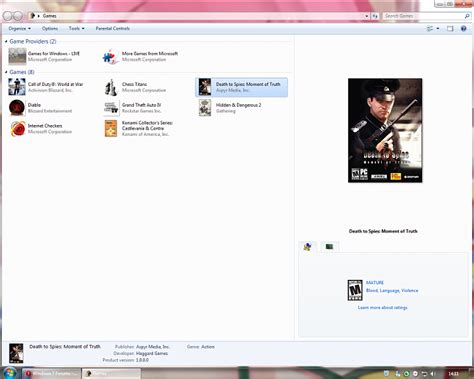The image size is (474, 379).
Task: Click the Forward navigation arrow
Action: 18,16
